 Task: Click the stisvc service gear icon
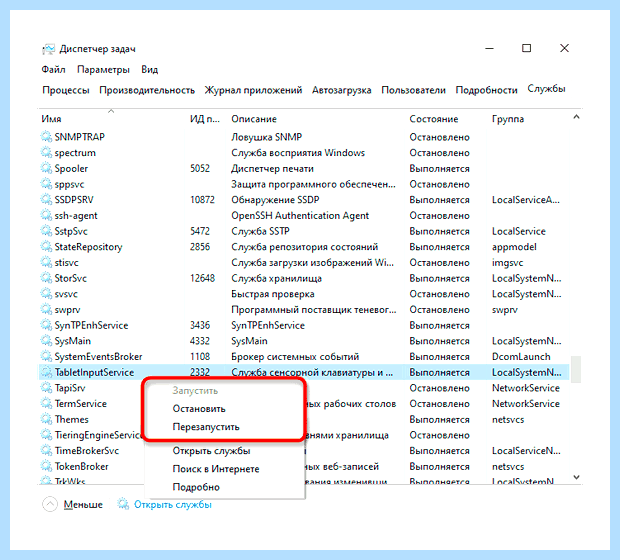pyautogui.click(x=46, y=262)
